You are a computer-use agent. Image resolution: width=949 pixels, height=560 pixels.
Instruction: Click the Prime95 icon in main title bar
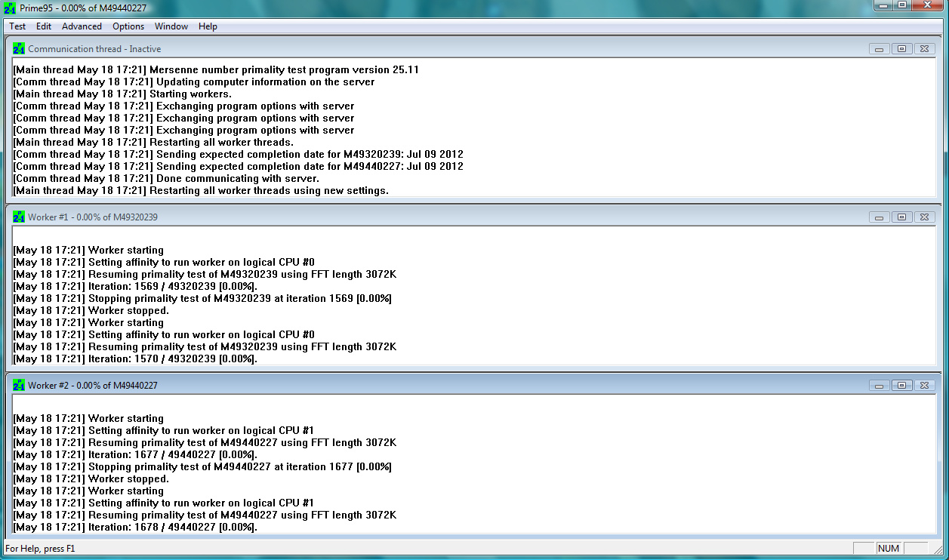coord(10,8)
